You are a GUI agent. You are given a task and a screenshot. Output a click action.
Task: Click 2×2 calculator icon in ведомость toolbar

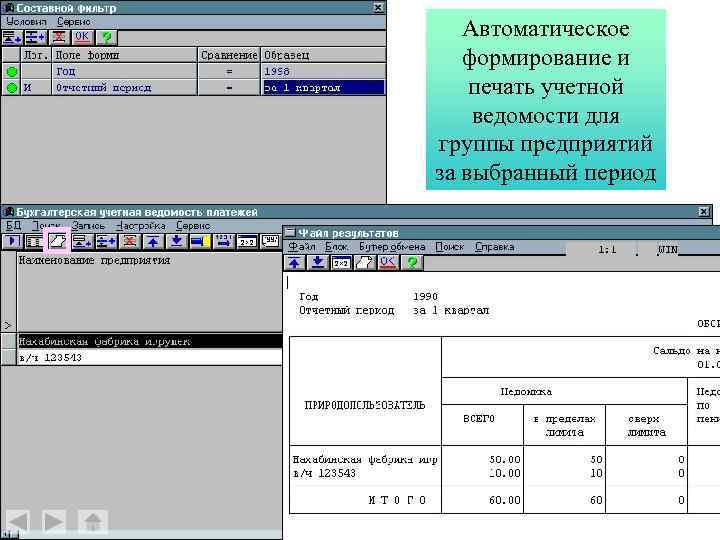pyautogui.click(x=247, y=241)
